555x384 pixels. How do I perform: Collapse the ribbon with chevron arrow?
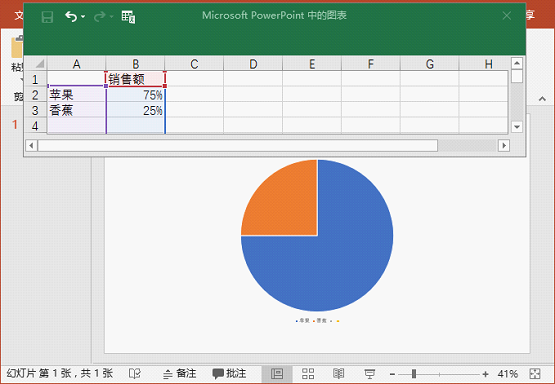[542, 99]
